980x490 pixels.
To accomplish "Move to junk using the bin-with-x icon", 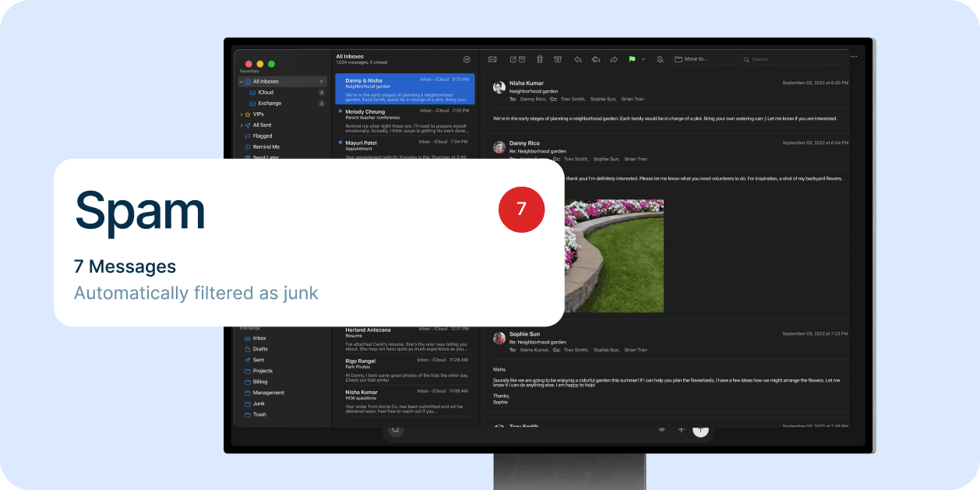I will click(x=558, y=59).
